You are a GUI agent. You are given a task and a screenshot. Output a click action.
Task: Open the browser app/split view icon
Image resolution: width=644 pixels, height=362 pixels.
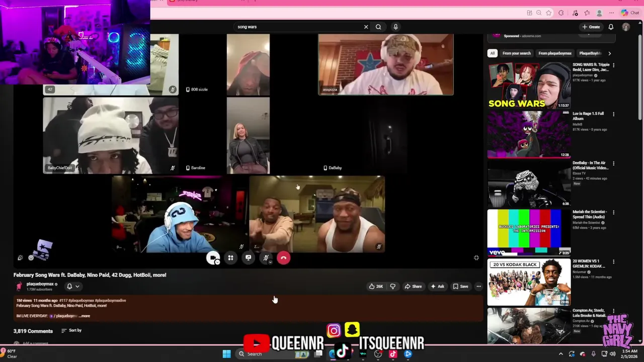[x=529, y=13]
